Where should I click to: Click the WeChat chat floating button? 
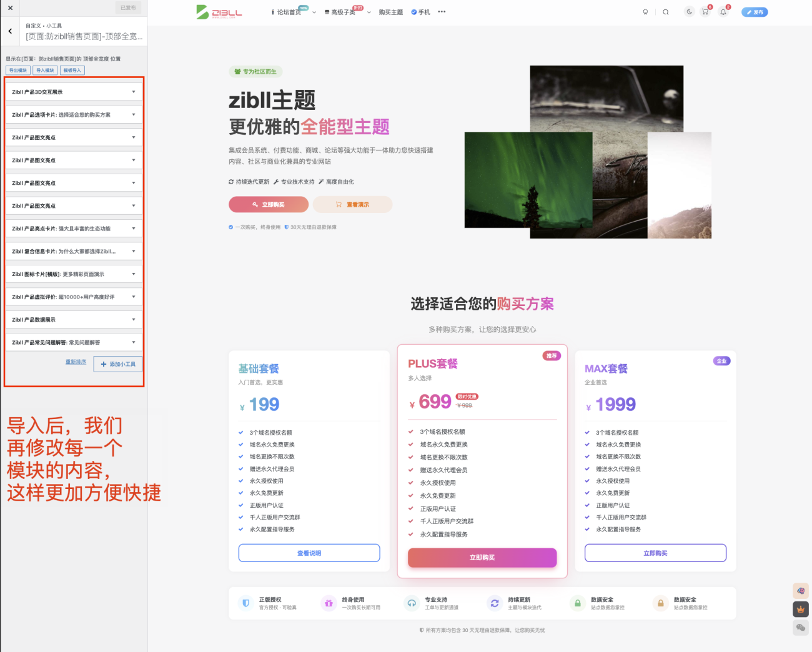pos(801,628)
